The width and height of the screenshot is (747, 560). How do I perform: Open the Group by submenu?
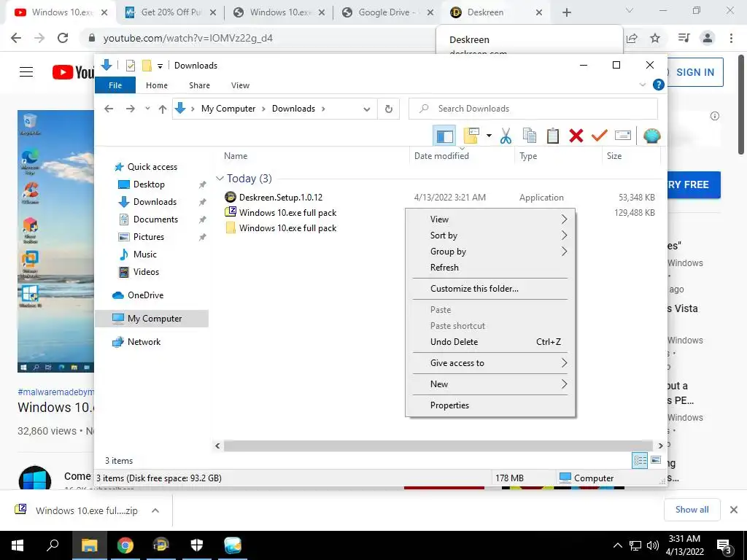tap(490, 252)
